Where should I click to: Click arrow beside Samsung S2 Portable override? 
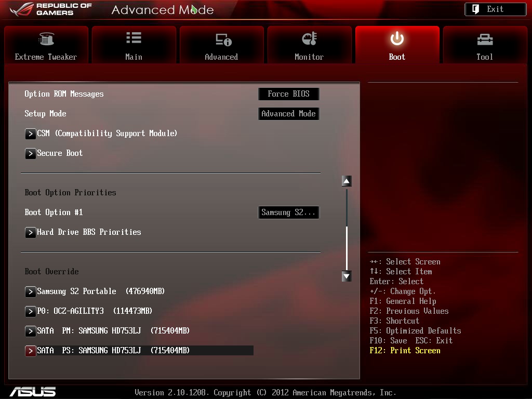click(x=30, y=292)
